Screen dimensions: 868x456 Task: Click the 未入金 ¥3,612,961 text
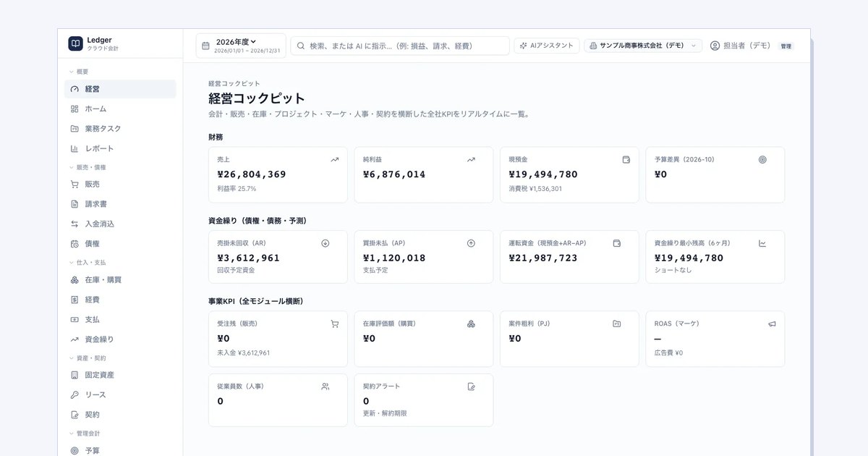[x=244, y=353]
